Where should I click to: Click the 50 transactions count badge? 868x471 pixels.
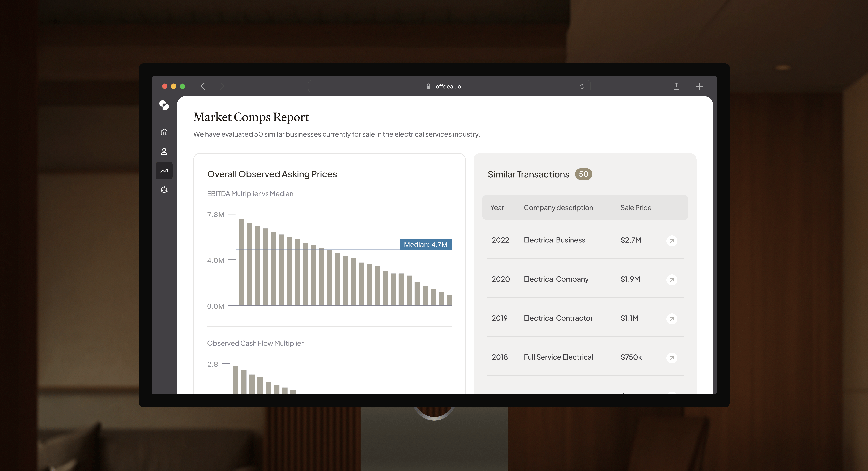pos(583,174)
